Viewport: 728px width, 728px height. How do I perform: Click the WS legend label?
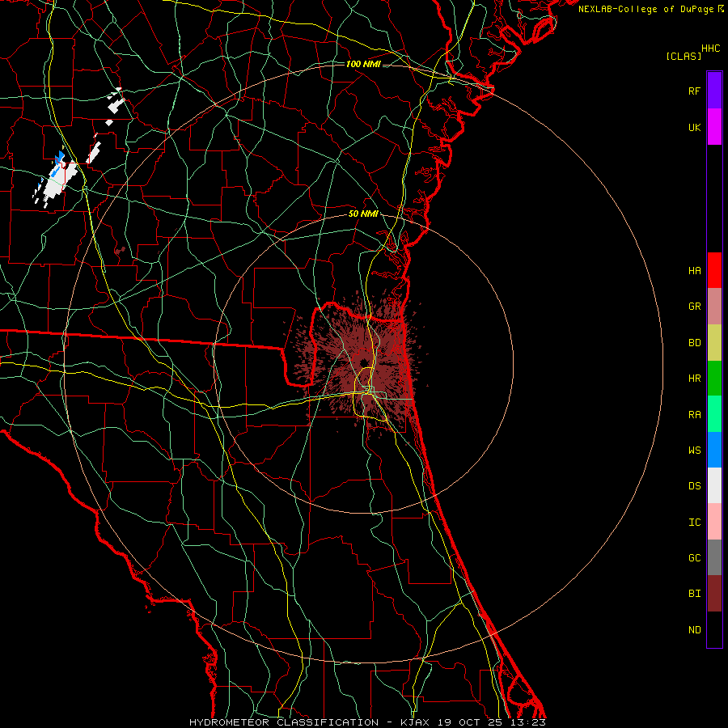click(x=694, y=451)
